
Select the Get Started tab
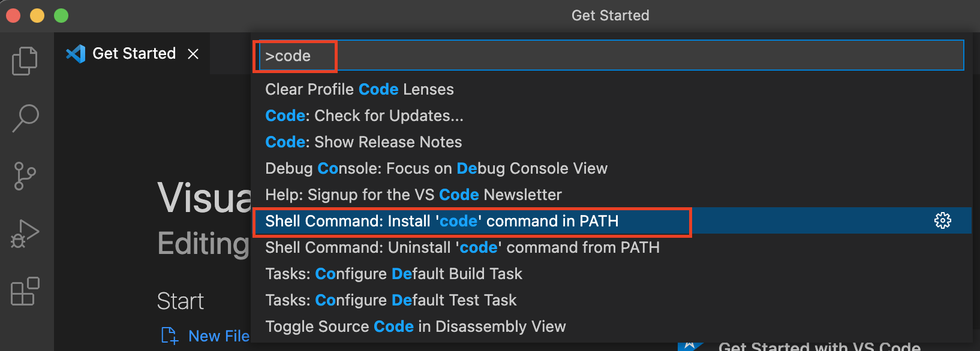coord(133,54)
